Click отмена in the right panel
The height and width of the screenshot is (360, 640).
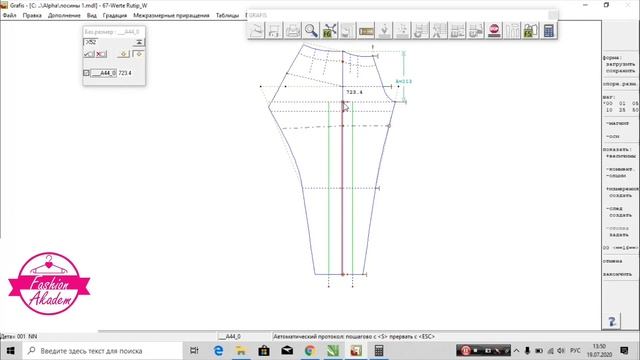(613, 261)
